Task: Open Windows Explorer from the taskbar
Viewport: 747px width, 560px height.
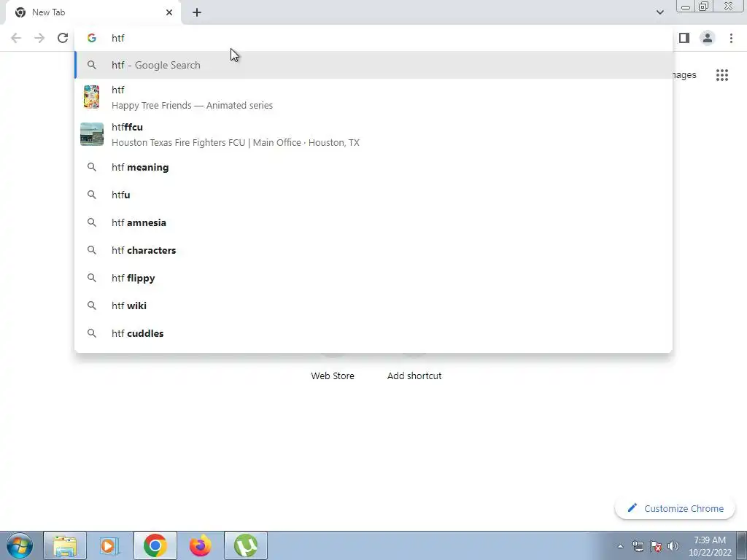Action: click(x=65, y=545)
